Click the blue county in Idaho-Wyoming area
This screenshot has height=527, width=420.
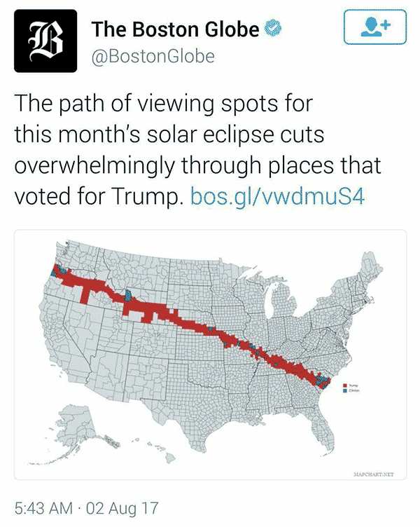pos(128,296)
